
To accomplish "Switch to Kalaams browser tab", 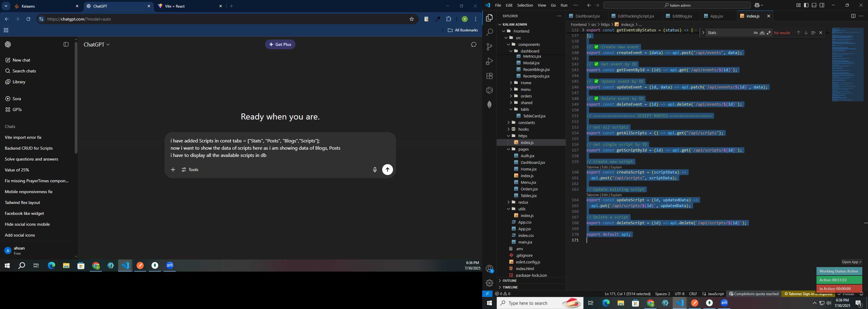I will pos(46,6).
